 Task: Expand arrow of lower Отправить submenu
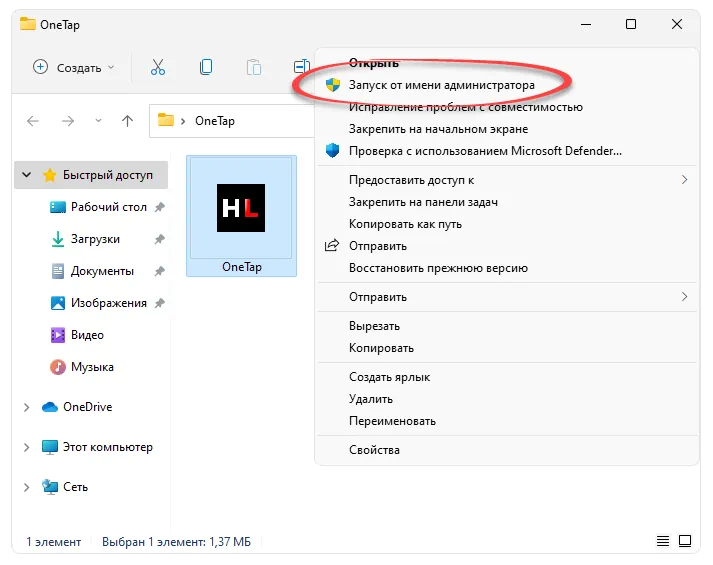[684, 297]
